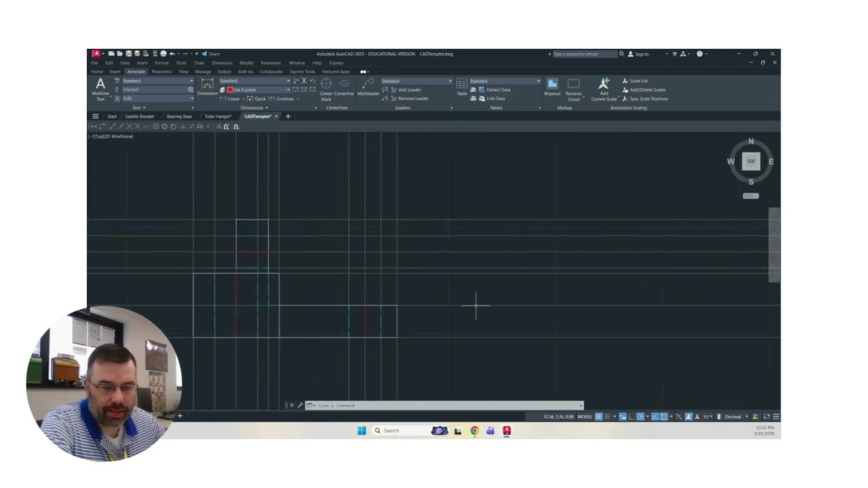
Task: Select the Wipeout tool
Action: tap(552, 87)
